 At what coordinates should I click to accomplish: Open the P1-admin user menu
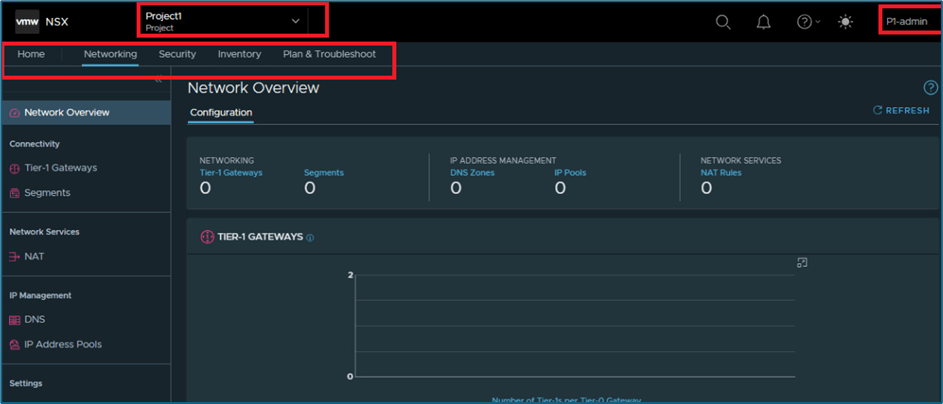(x=906, y=22)
